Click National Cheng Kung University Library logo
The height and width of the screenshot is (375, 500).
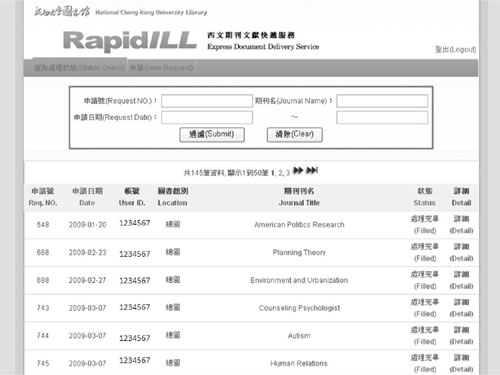click(x=120, y=12)
